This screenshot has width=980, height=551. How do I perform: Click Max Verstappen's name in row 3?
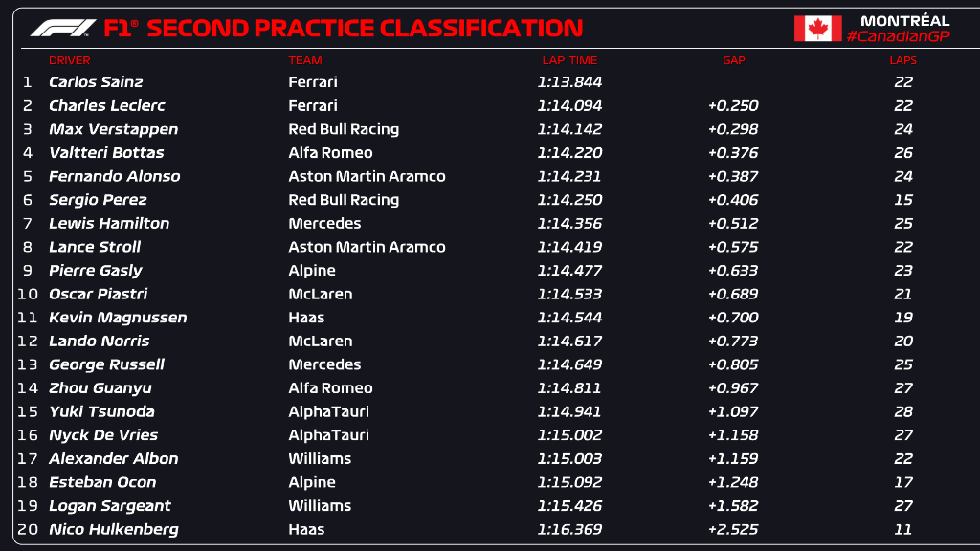(113, 129)
